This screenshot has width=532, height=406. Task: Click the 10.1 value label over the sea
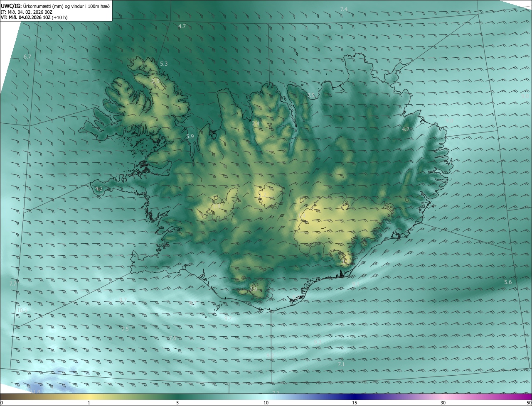coord(22,310)
